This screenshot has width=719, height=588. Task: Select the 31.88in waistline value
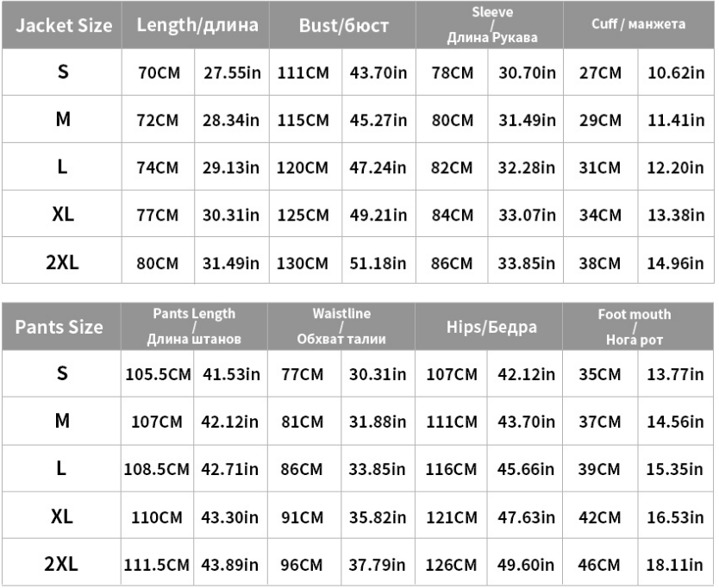point(377,422)
